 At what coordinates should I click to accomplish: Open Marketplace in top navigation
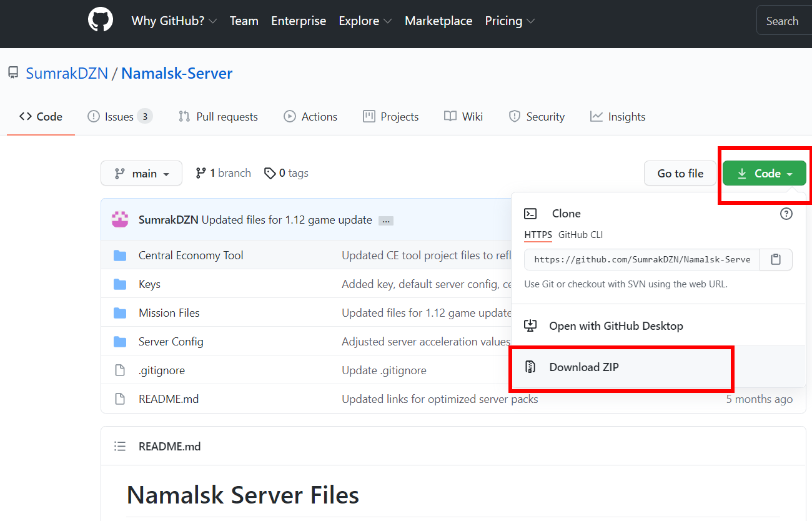[x=438, y=21]
